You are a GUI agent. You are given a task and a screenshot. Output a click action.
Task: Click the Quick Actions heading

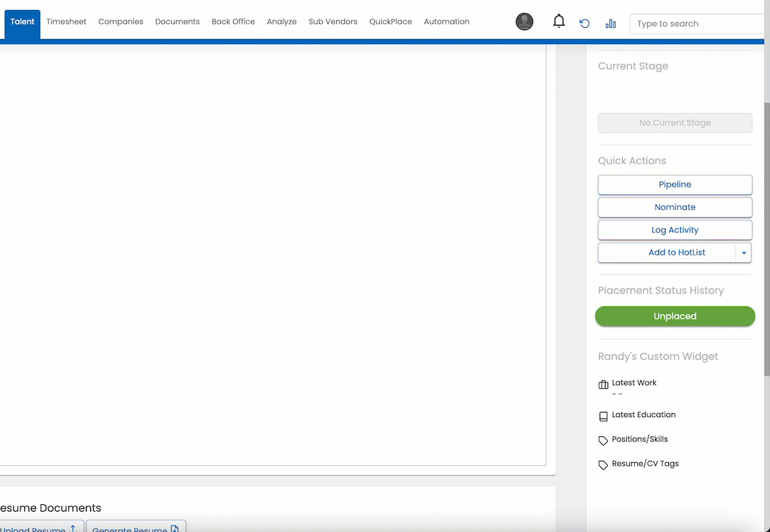pyautogui.click(x=632, y=161)
